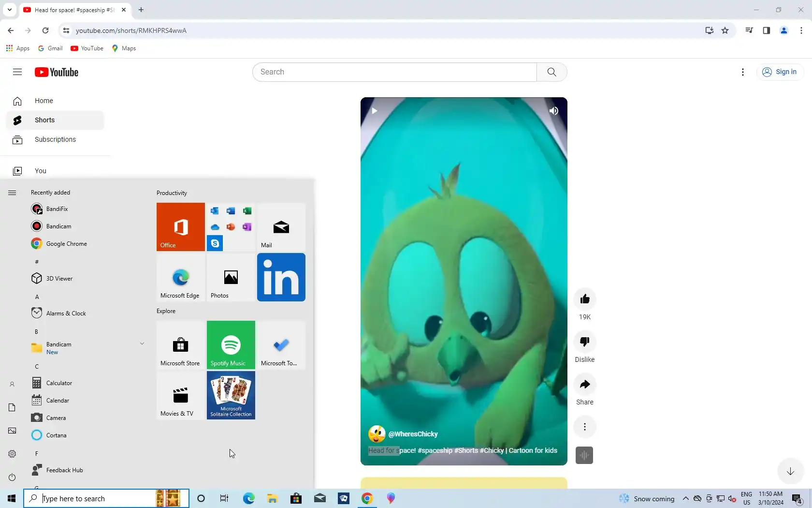Click the YouTube search magnifier button

click(x=551, y=72)
